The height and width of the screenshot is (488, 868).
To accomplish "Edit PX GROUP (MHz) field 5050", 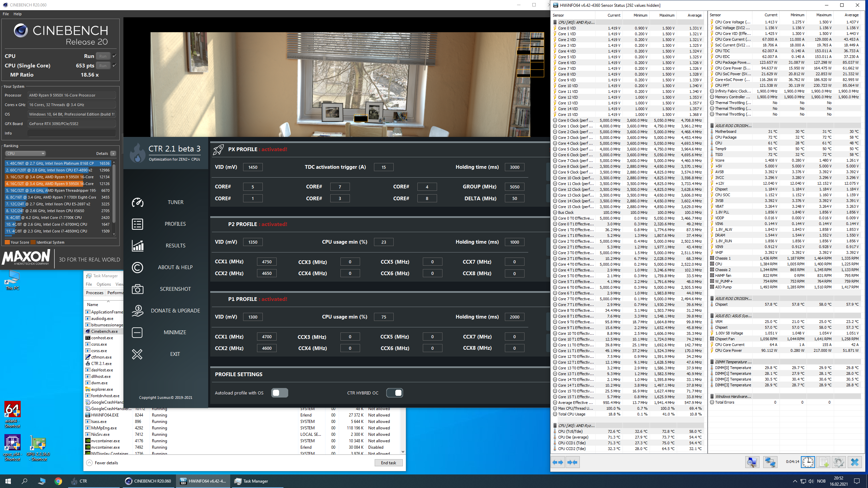I will [514, 187].
